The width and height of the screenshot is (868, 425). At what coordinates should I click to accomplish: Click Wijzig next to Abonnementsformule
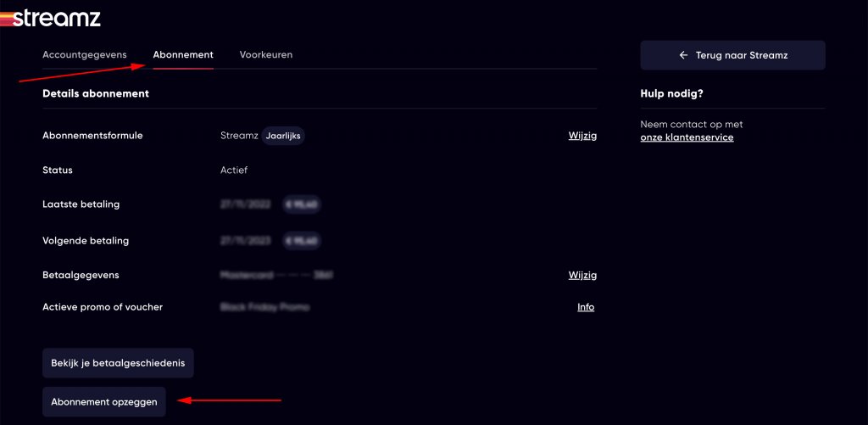(582, 136)
